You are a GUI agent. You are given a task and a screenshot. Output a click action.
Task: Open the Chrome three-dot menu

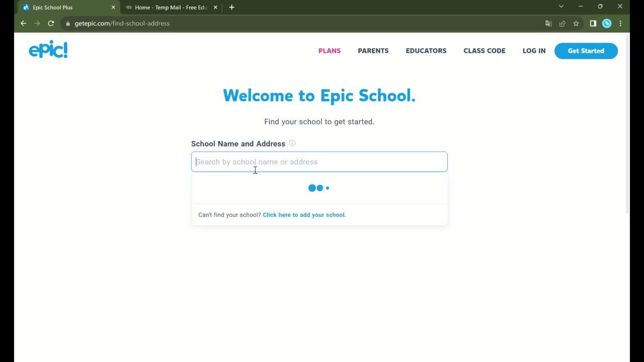[x=620, y=23]
